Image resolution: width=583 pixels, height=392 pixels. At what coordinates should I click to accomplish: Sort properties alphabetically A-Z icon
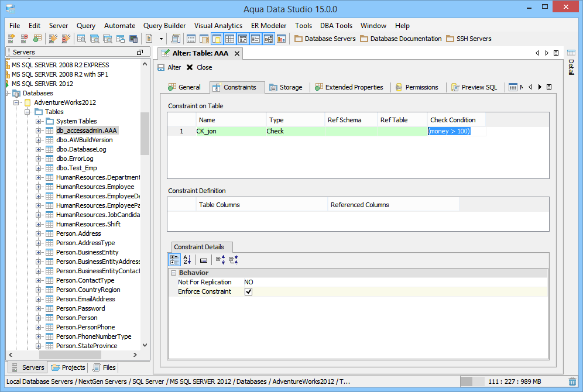tap(187, 260)
